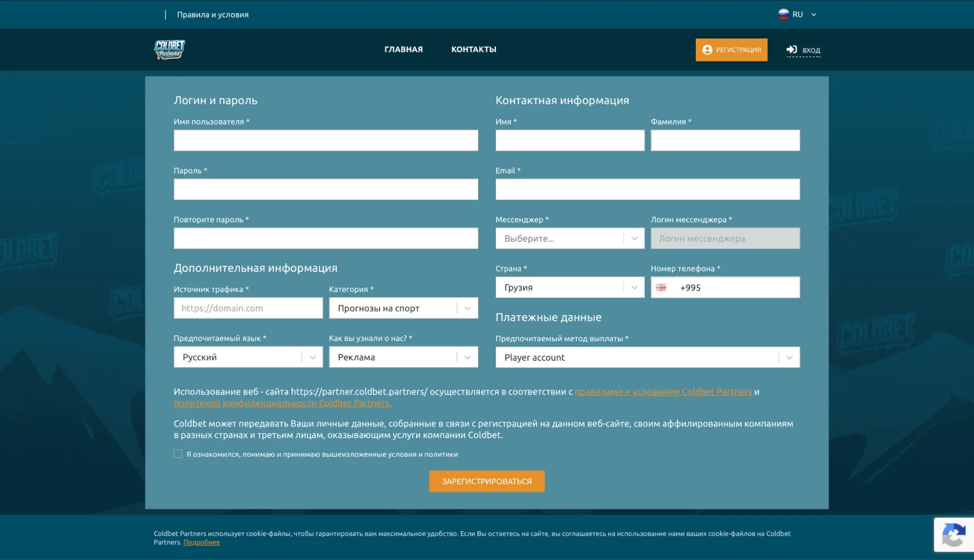974x560 pixels.
Task: Accept the terms and policies checkbox
Action: pyautogui.click(x=178, y=454)
